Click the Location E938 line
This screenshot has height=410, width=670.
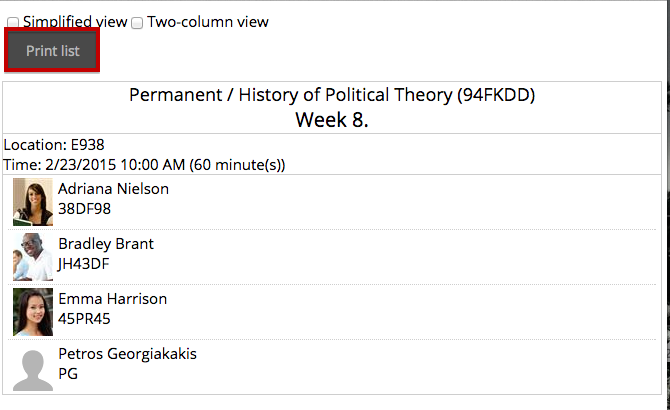click(54, 145)
